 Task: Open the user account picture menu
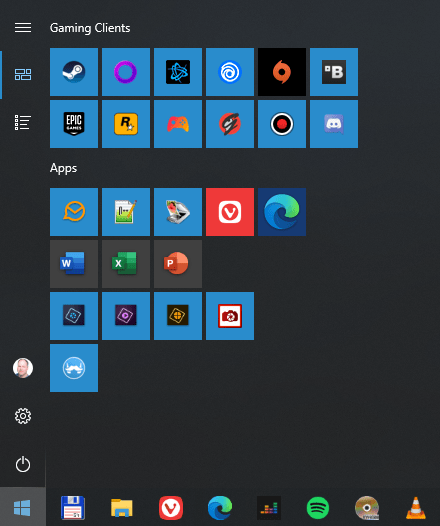tap(23, 368)
